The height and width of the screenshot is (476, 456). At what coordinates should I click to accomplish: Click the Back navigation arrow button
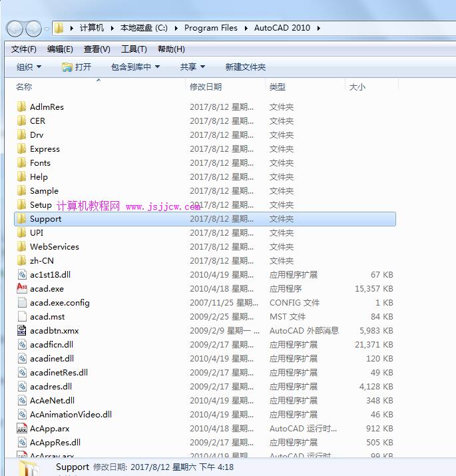tap(15, 29)
